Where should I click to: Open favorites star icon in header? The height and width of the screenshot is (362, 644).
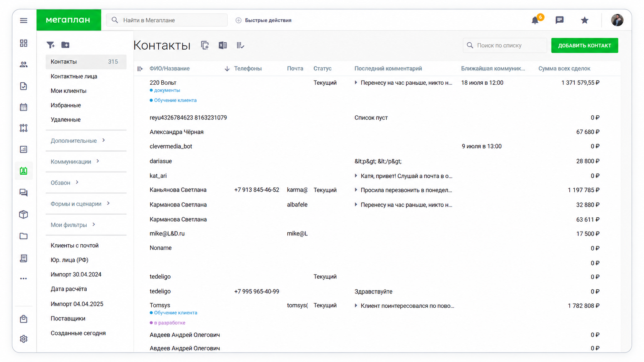585,20
